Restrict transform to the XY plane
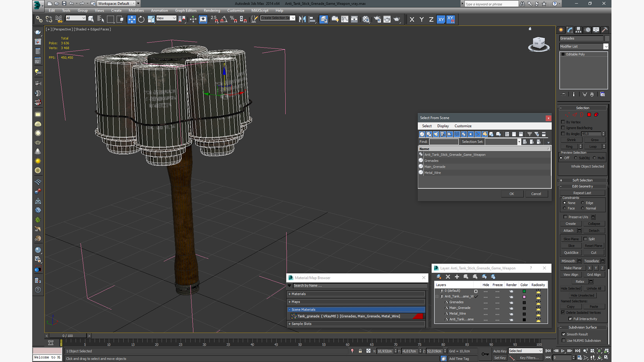644x362 pixels. coord(441,19)
